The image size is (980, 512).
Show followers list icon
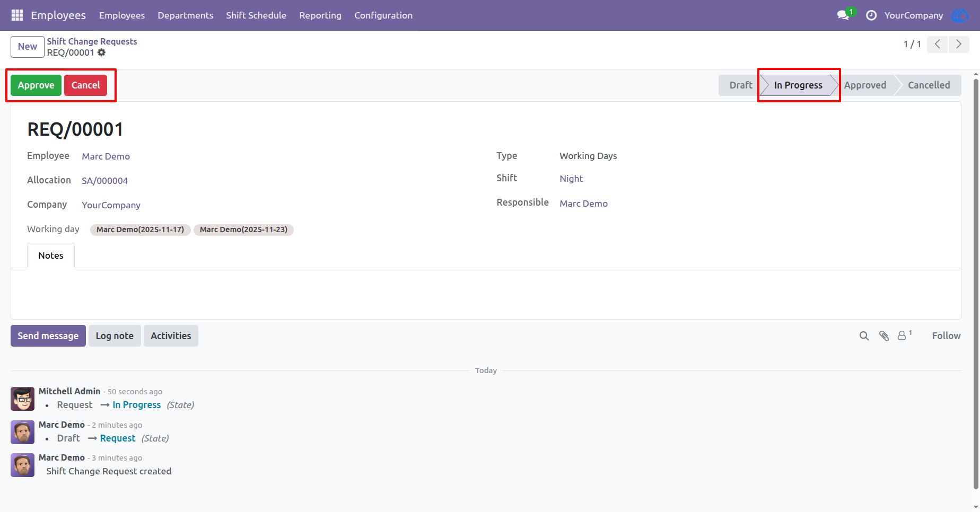[904, 336]
